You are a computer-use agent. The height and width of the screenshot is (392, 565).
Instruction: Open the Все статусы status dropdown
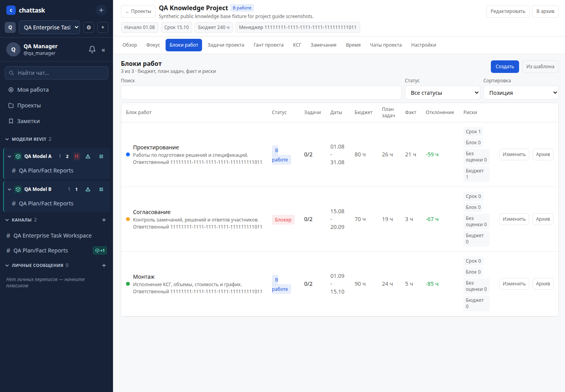443,93
